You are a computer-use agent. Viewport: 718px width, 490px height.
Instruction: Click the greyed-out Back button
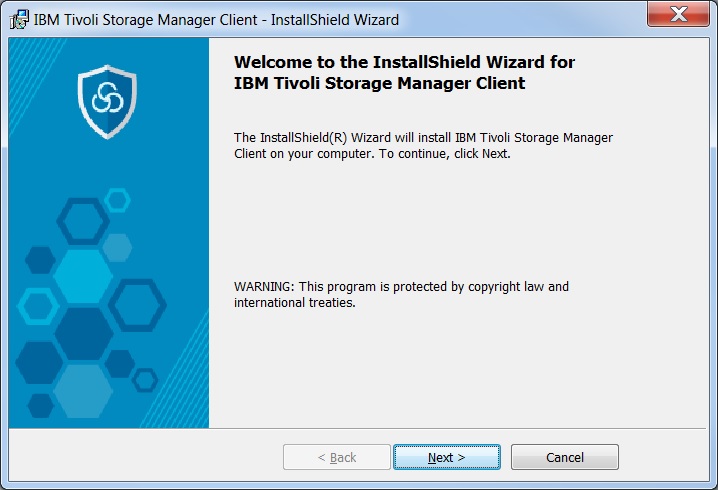(337, 457)
